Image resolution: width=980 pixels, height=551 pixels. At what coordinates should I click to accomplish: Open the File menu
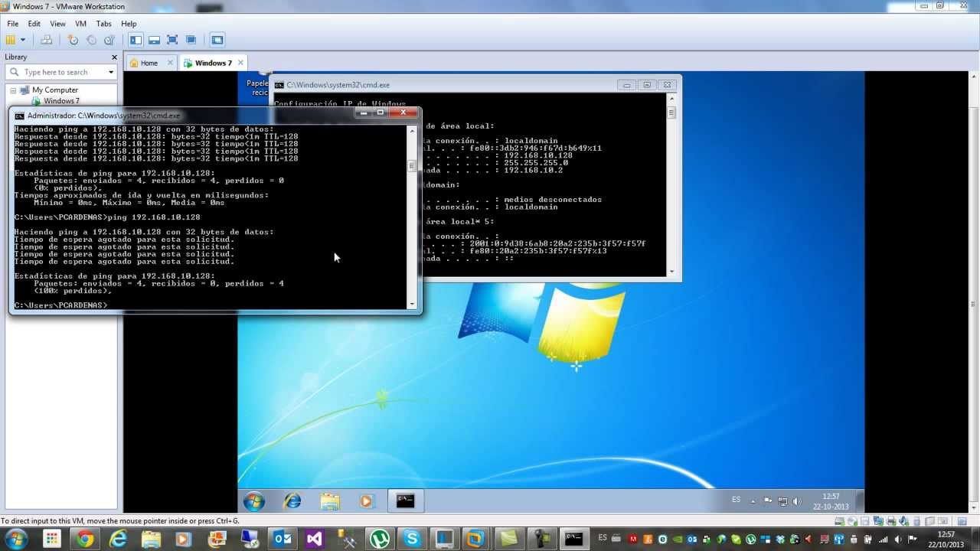coord(13,24)
